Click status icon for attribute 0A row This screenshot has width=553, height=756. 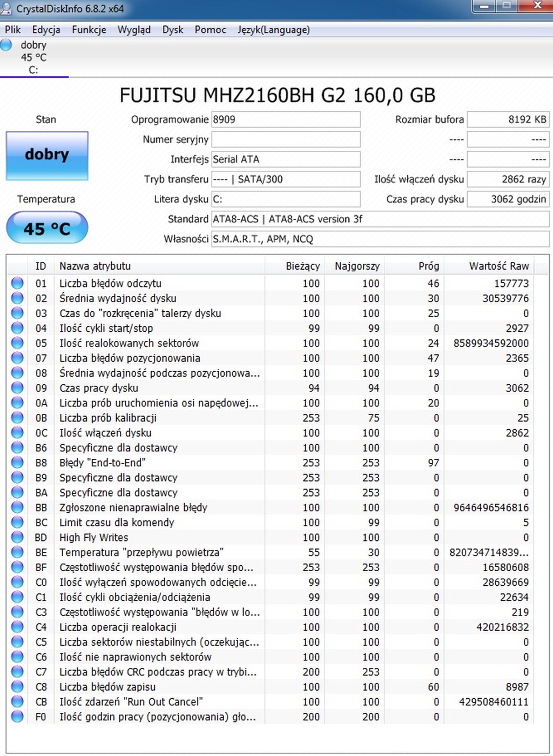[x=17, y=403]
